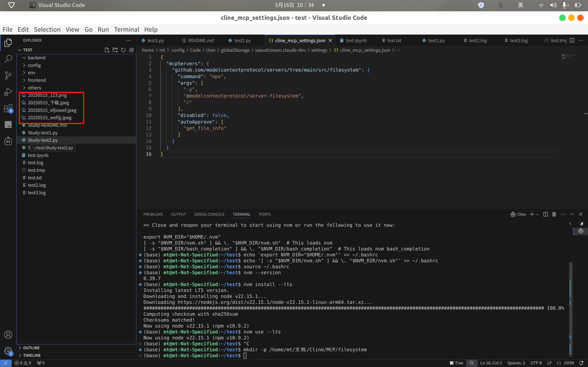The image size is (588, 367).
Task: Switch to the test1.py tab
Action: coord(436,40)
